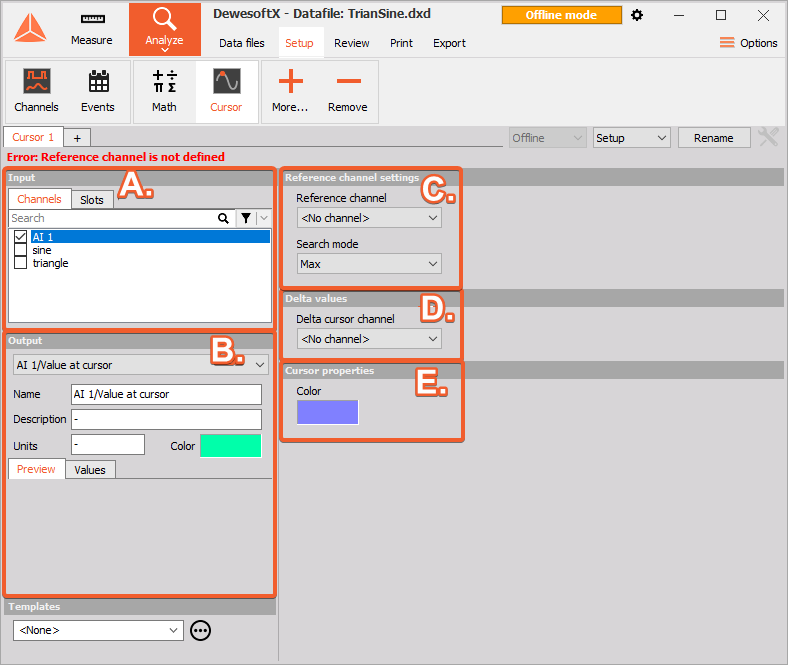Check the triangle channel checkbox

pyautogui.click(x=20, y=263)
